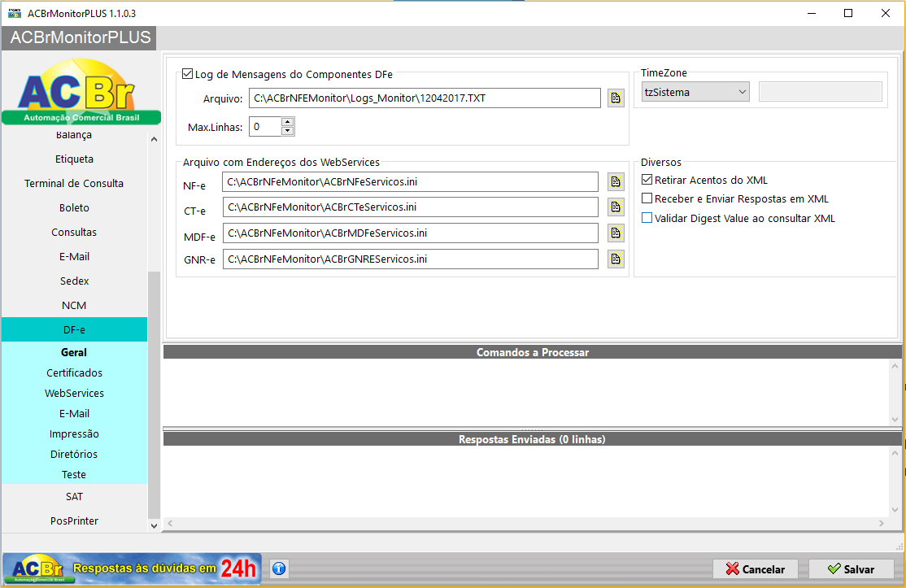Open the top E-Mail section above Sedex
The image size is (906, 588).
point(74,256)
